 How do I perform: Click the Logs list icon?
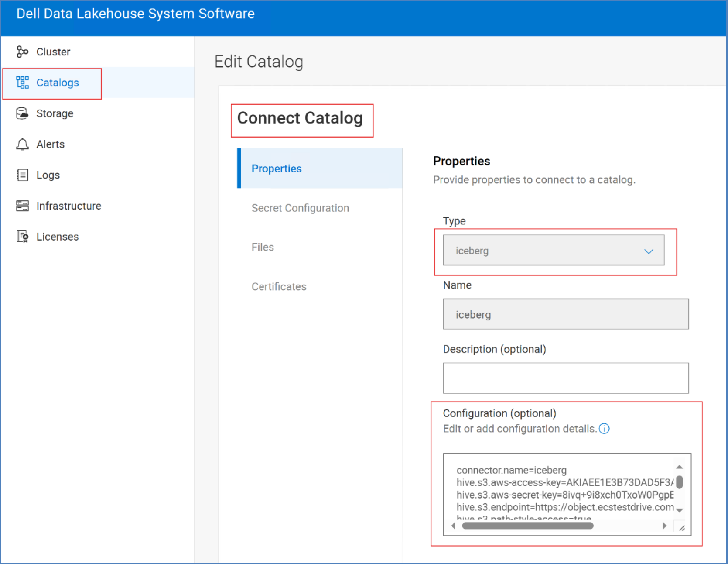click(22, 175)
